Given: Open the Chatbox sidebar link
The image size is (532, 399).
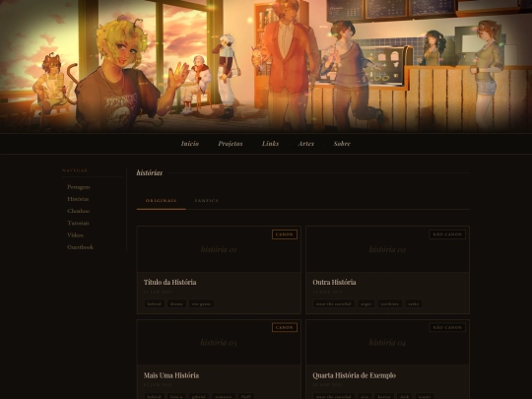Looking at the screenshot, I should 79,211.
